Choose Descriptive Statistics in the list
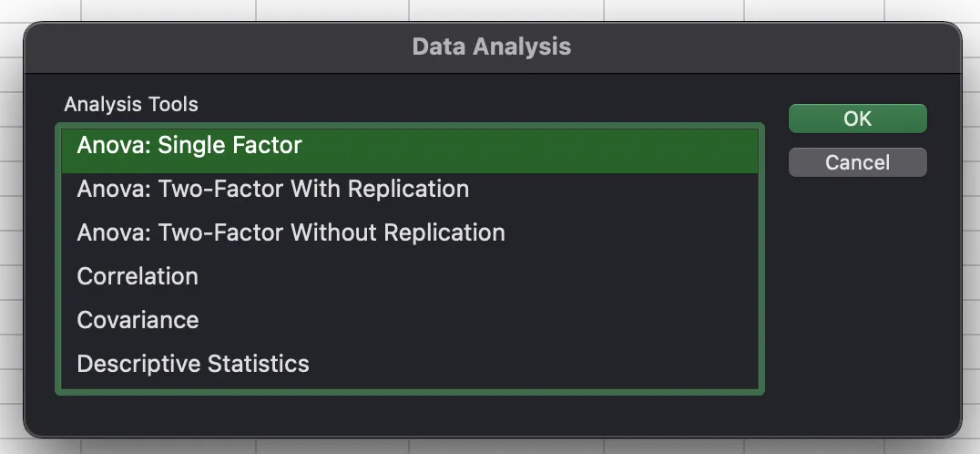Screen dimensions: 980x454 click(x=193, y=364)
